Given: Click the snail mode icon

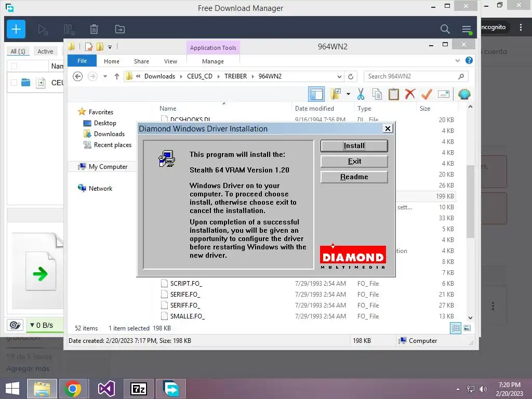Looking at the screenshot, I should (x=15, y=325).
